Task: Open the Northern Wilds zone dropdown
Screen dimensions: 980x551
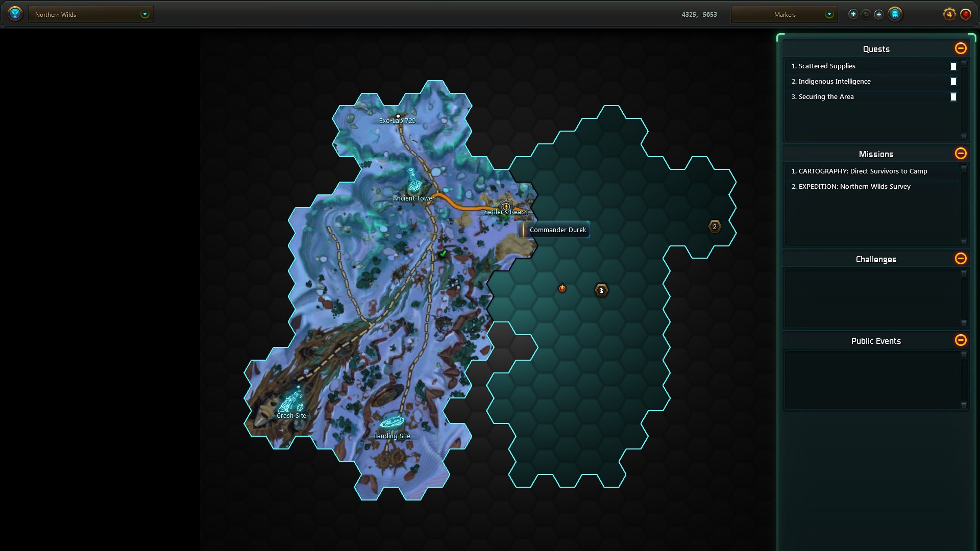Action: click(x=91, y=14)
